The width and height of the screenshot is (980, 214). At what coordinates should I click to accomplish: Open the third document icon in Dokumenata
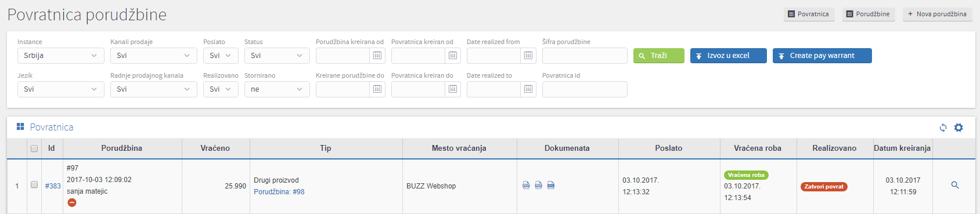[551, 186]
